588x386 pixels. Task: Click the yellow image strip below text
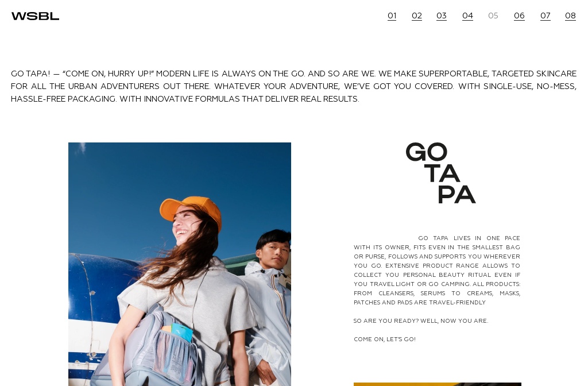[x=437, y=384]
